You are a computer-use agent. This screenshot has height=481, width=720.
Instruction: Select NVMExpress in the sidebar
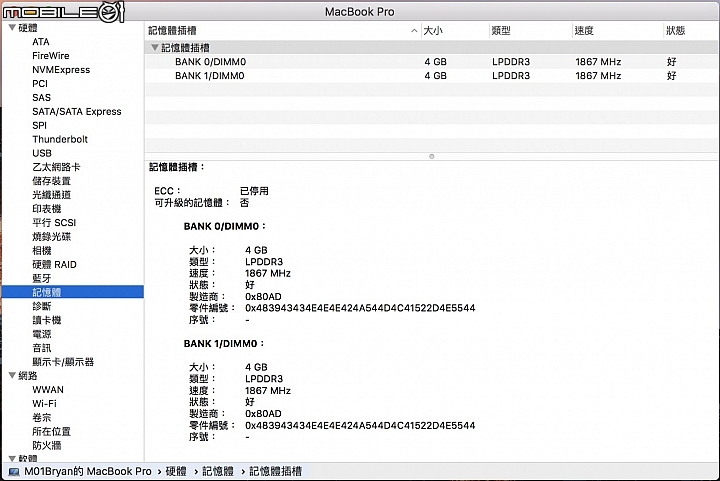point(61,70)
